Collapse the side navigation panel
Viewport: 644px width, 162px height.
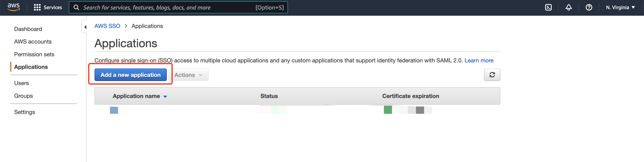(84, 27)
